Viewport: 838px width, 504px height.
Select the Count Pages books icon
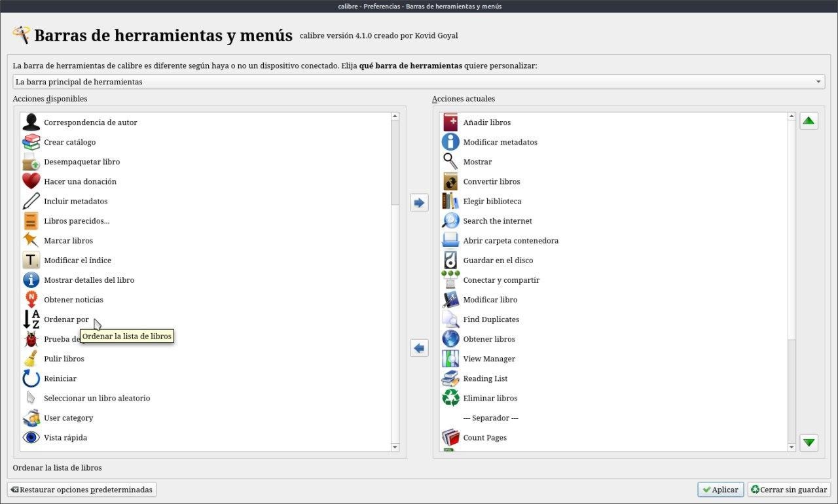tap(450, 437)
